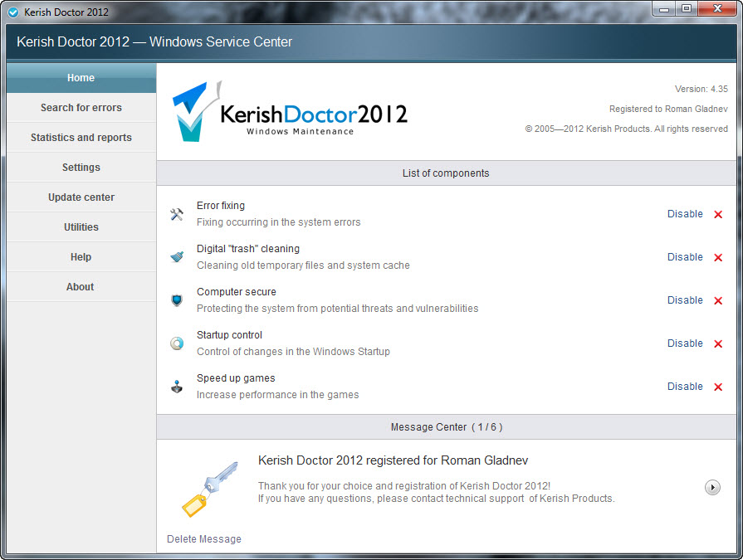Click 'Increase performance in the games' description
Screen dimensions: 743x560
(x=277, y=394)
